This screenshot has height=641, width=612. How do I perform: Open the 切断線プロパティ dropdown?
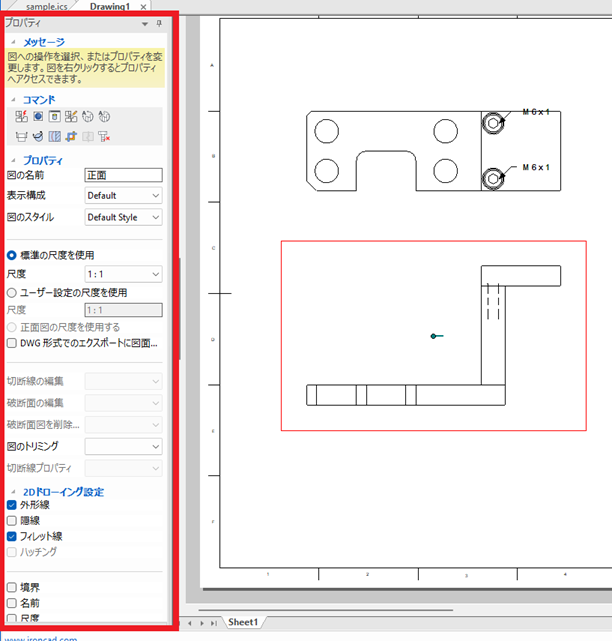click(x=123, y=468)
